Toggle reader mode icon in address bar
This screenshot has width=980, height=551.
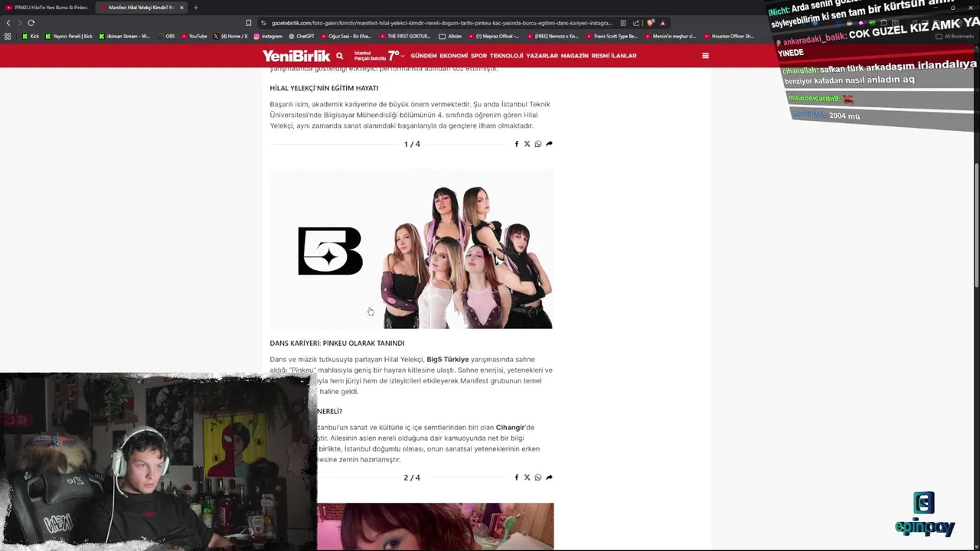click(x=623, y=23)
